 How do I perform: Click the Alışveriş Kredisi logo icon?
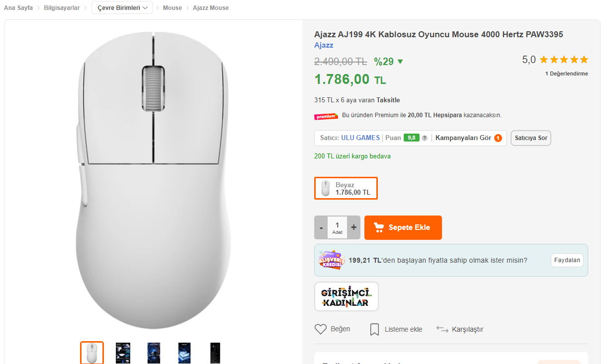tap(331, 260)
